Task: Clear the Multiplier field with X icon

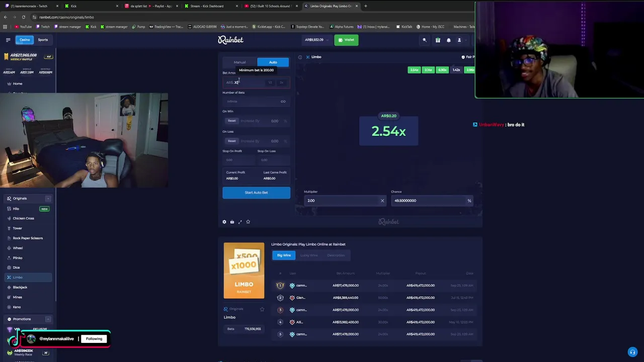Action: pyautogui.click(x=382, y=201)
